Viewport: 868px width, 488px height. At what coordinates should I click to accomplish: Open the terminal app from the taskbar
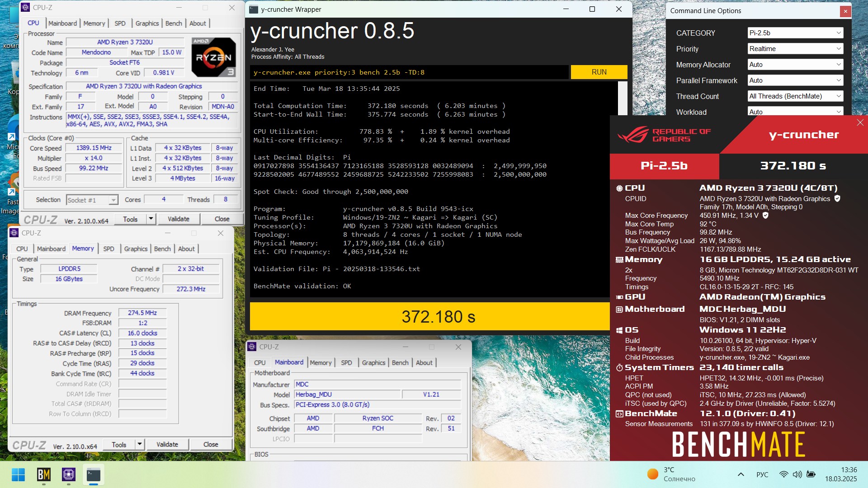click(94, 474)
